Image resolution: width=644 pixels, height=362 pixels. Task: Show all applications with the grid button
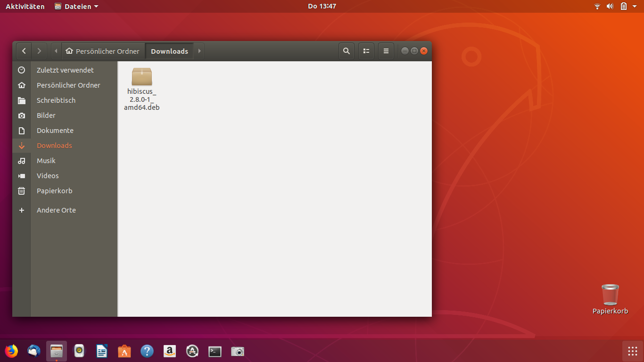point(633,351)
